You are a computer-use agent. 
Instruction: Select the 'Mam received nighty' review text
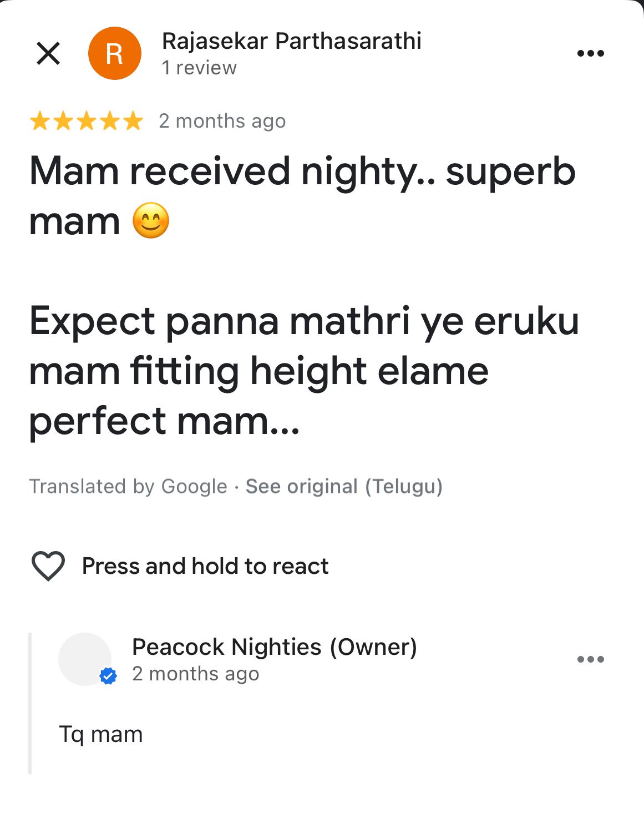click(302, 171)
